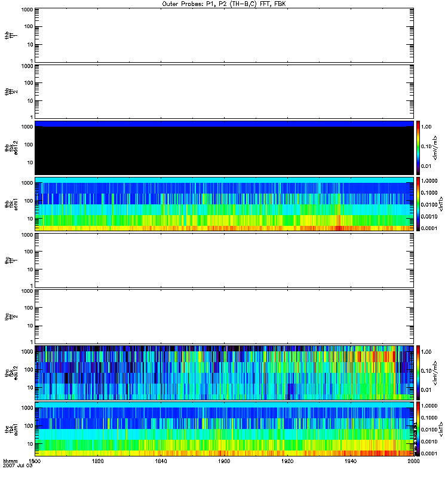The height and width of the screenshot is (478, 448).
Task: Click the '1940' time axis label
Action: coord(351,461)
